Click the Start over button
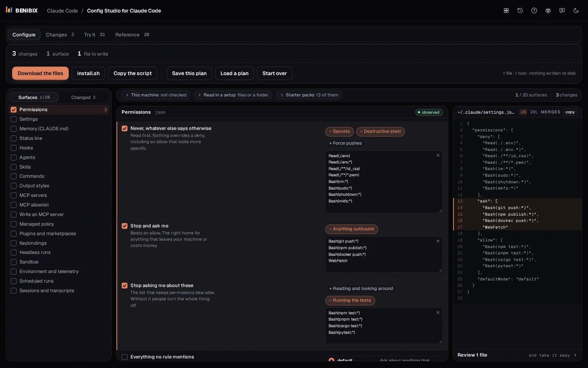 [275, 73]
